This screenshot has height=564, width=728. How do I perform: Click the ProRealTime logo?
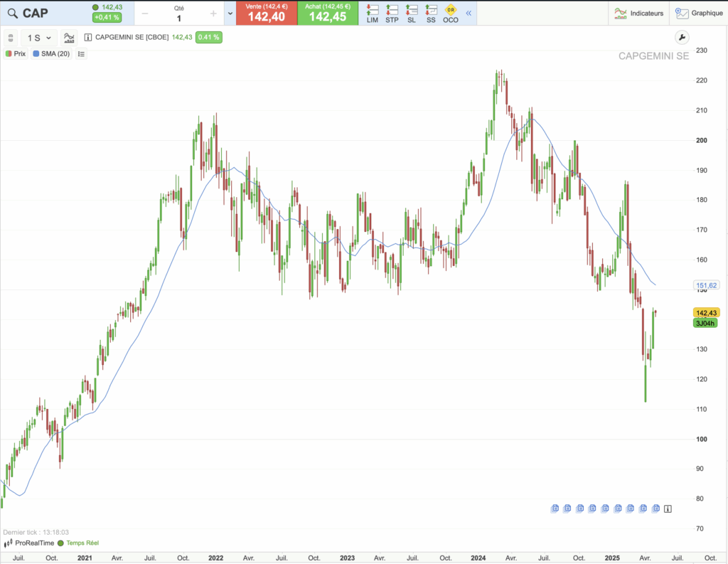(x=28, y=543)
